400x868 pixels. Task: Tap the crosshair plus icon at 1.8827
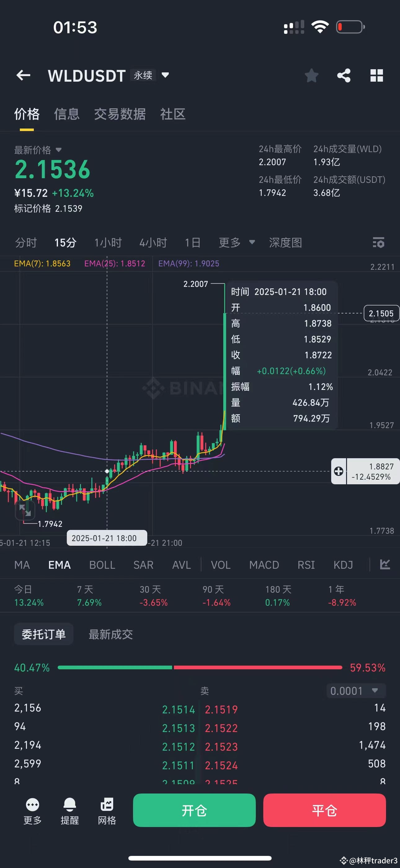click(x=339, y=471)
